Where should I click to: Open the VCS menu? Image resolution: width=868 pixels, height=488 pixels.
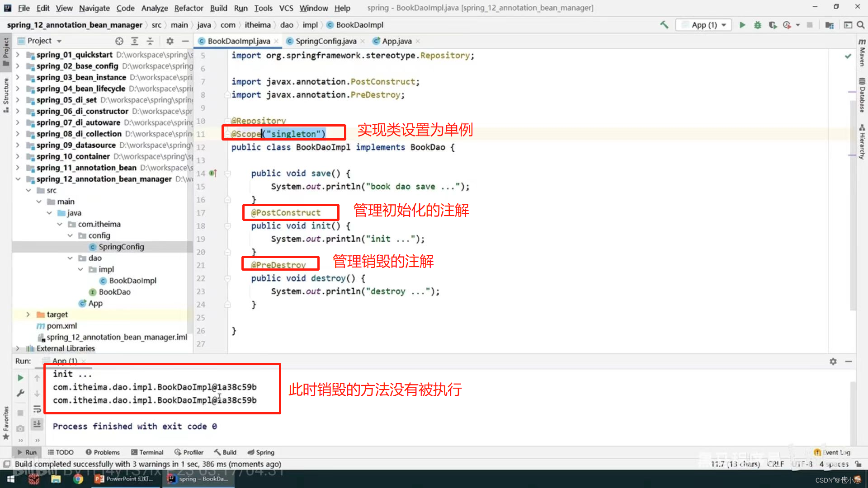286,8
